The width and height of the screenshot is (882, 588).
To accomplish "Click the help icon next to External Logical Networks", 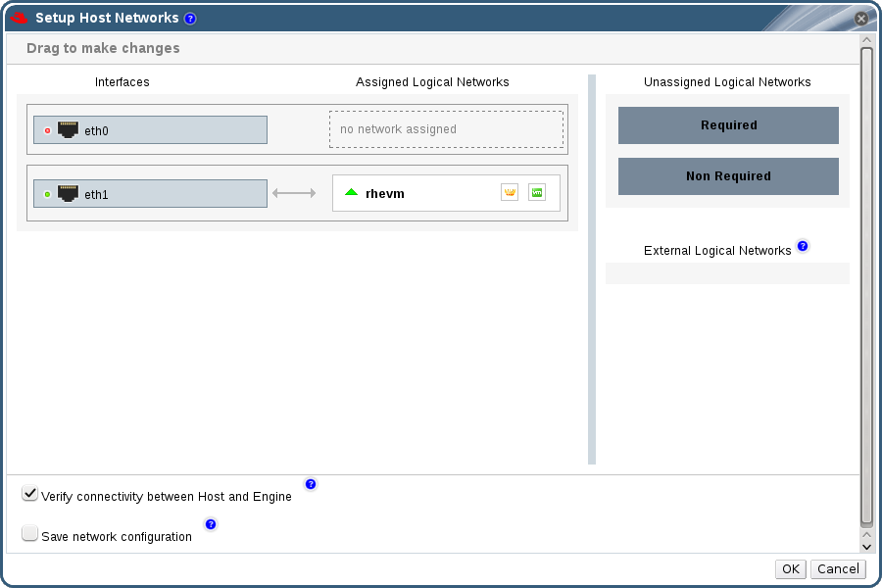I will pos(803,246).
